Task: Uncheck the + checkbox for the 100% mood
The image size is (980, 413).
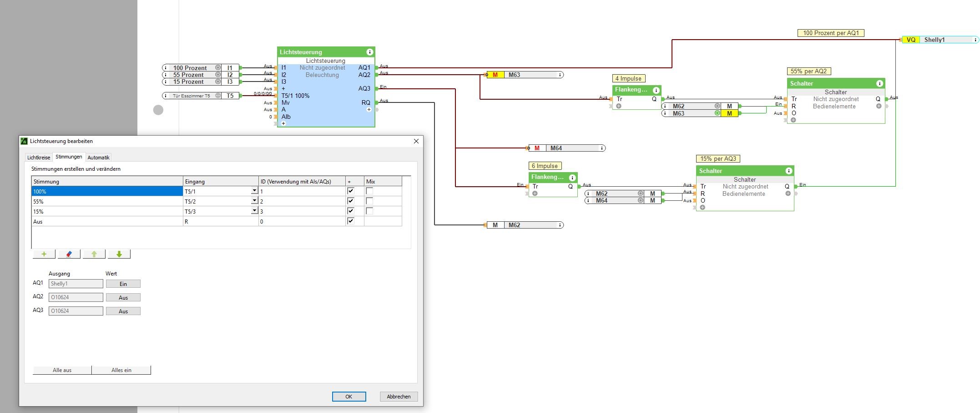Action: click(350, 191)
